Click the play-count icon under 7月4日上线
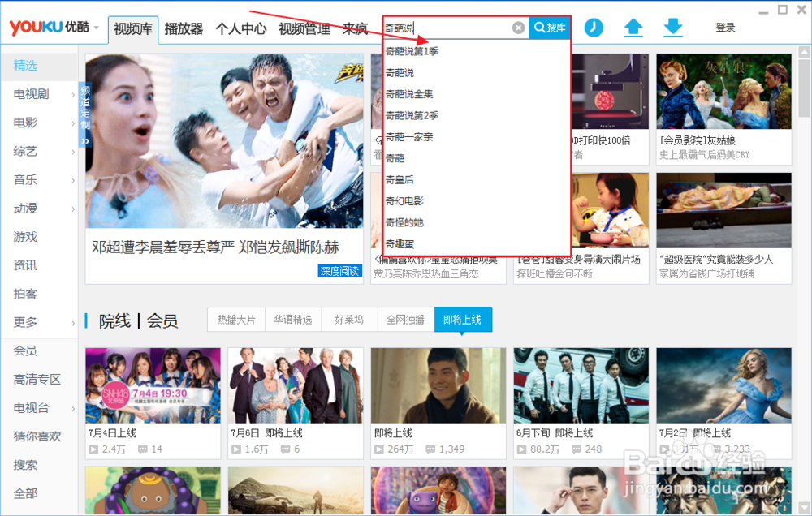This screenshot has height=516, width=812. (94, 447)
